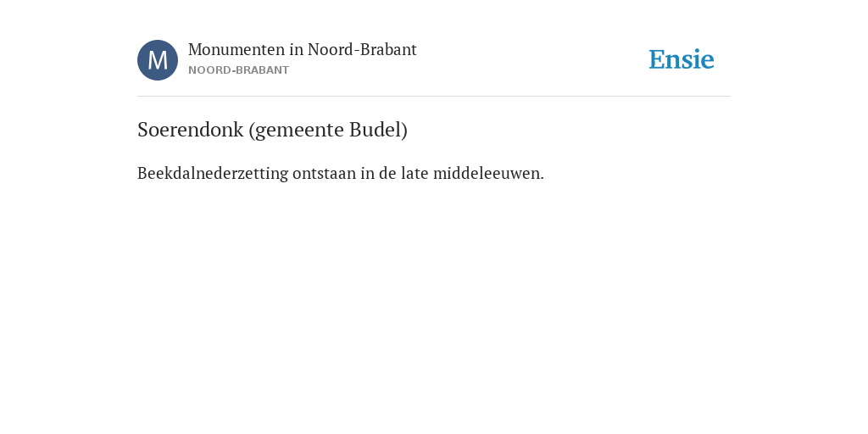Click the word ontstaan in the description

tap(325, 173)
